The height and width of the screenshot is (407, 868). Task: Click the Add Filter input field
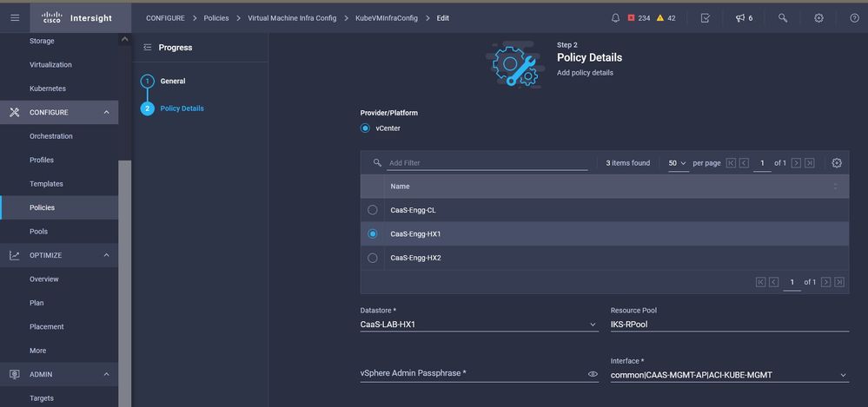(487, 163)
